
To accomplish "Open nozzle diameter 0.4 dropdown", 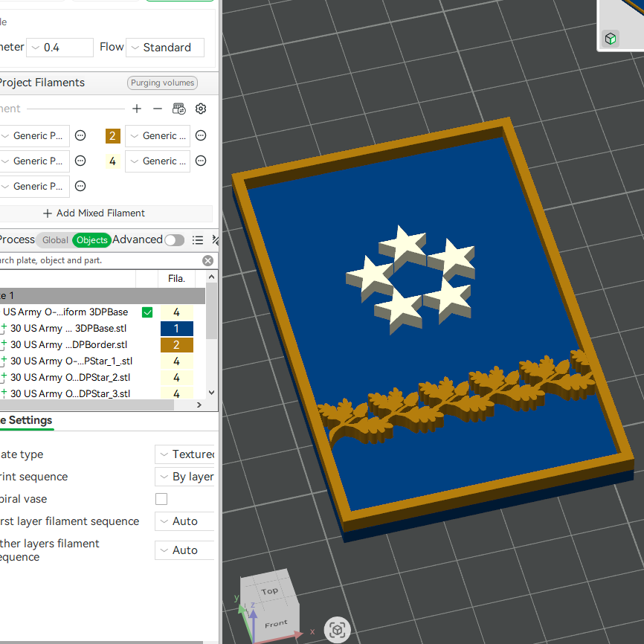I will pyautogui.click(x=60, y=48).
